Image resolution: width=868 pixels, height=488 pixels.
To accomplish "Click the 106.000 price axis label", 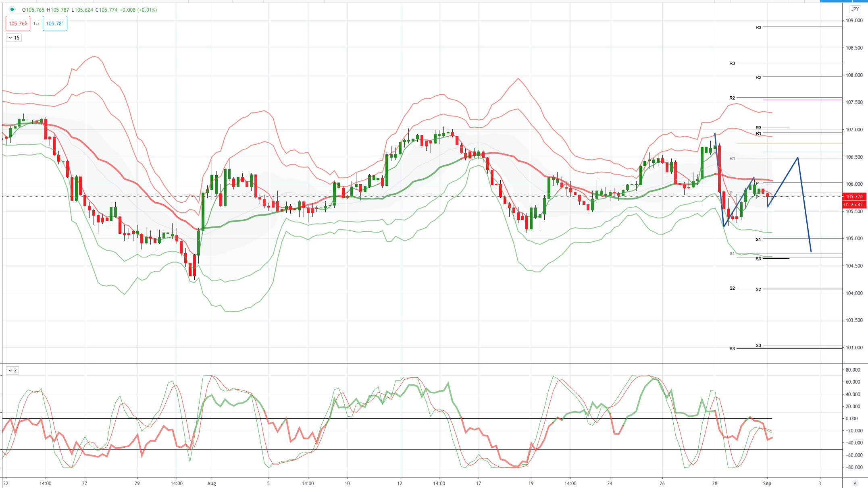I will pyautogui.click(x=854, y=184).
